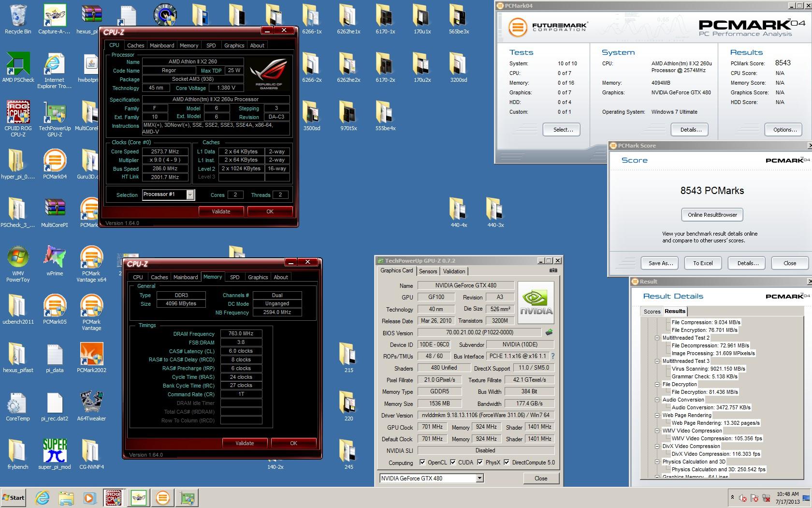Open Caches tab in top CPU-Z window
This screenshot has height=508, width=812.
136,45
